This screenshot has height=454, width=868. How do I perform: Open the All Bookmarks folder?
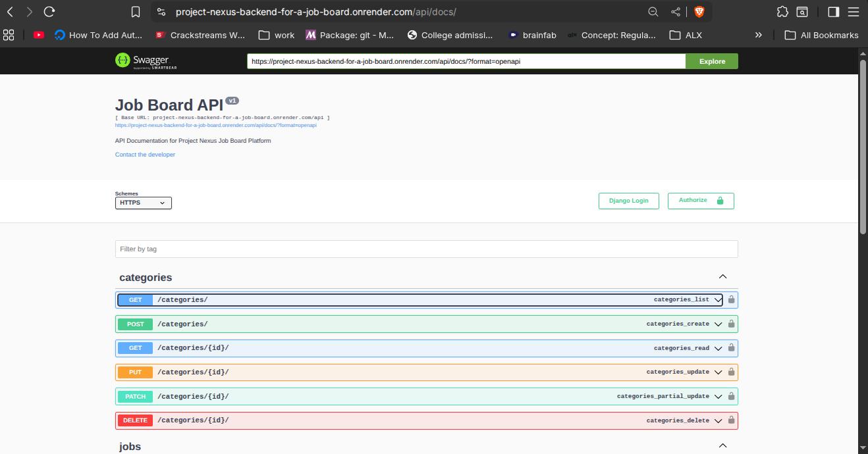[x=821, y=35]
